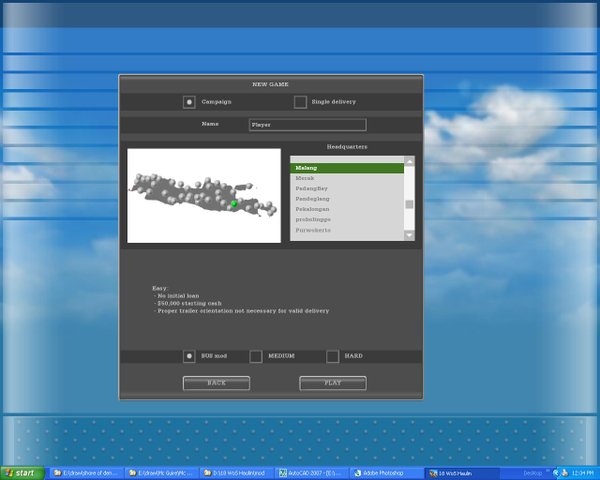This screenshot has height=480, width=600.
Task: Click the Player name input field
Action: coord(307,125)
